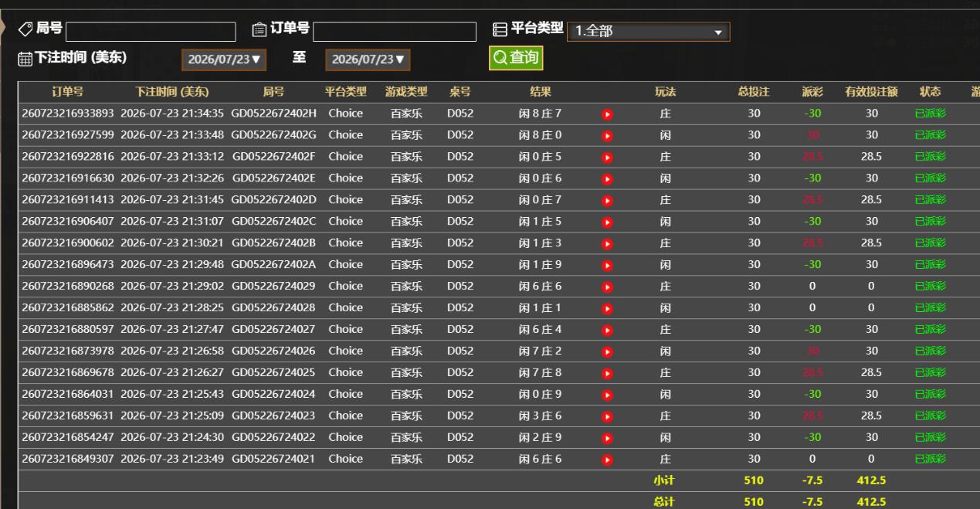Play video replay for round GD05226724026
The image size is (980, 509).
(607, 352)
